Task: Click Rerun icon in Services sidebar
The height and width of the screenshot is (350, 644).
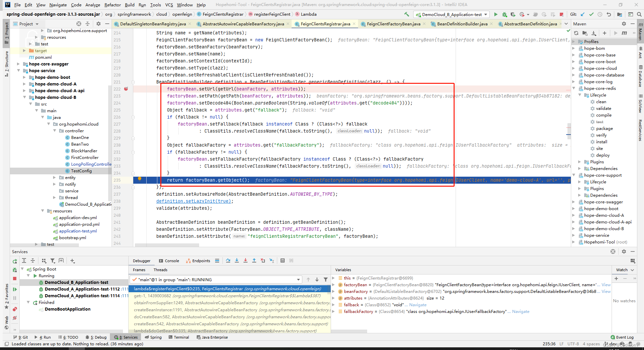Action: [x=15, y=261]
